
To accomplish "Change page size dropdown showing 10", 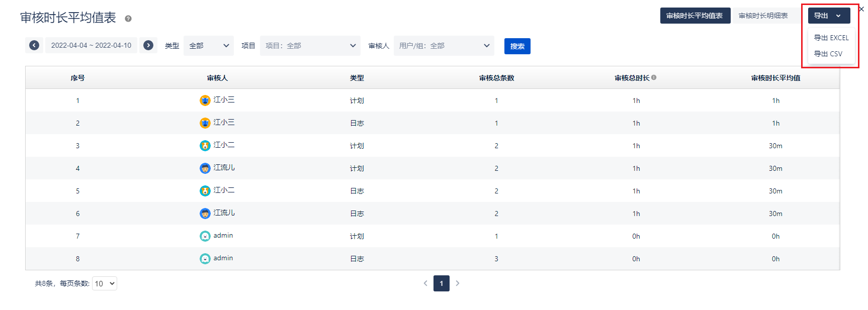I will pyautogui.click(x=105, y=283).
